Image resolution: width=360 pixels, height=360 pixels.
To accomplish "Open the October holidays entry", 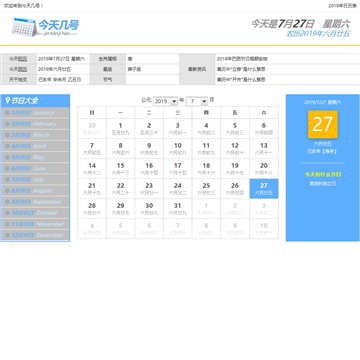I will pos(35,213).
